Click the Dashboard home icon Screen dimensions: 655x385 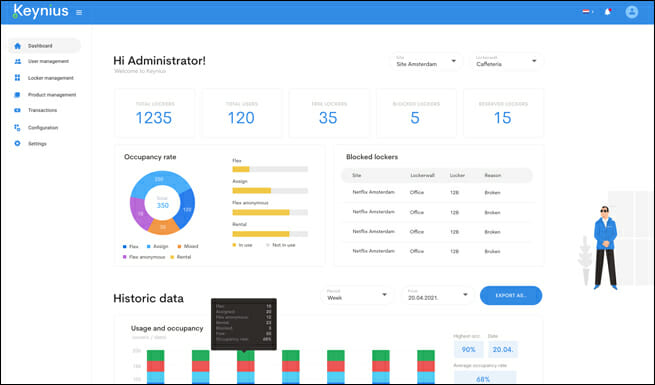(x=17, y=46)
